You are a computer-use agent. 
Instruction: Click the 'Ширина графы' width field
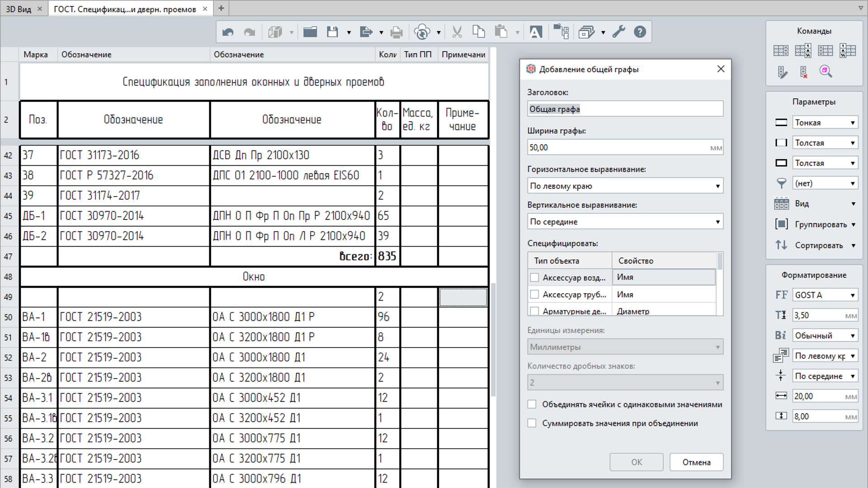[619, 148]
